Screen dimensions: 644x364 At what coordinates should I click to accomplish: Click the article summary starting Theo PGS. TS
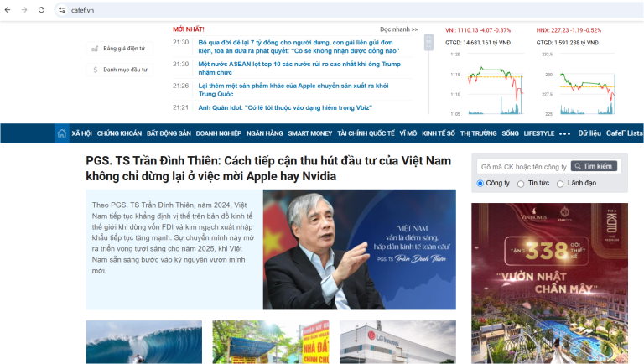(173, 237)
